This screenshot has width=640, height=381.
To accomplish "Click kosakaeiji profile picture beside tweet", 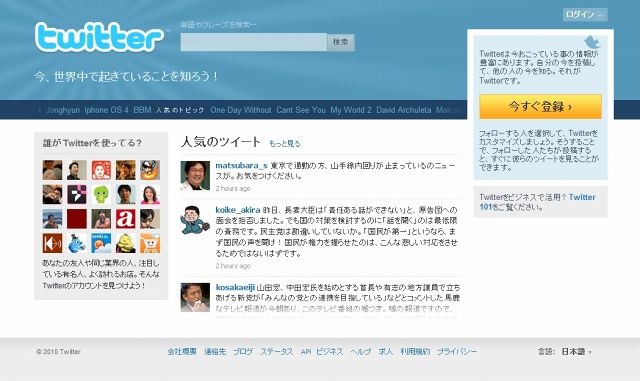I will [195, 298].
